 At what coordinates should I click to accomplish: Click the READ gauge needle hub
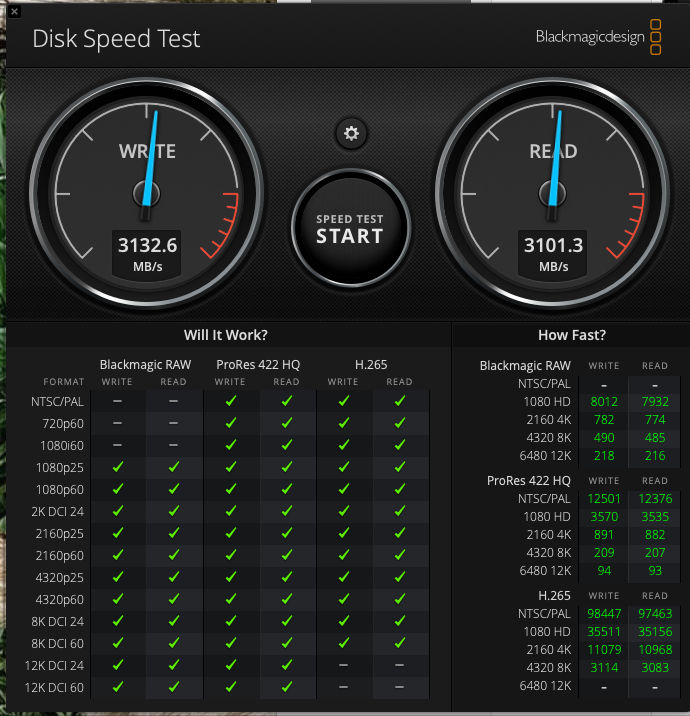coord(553,194)
